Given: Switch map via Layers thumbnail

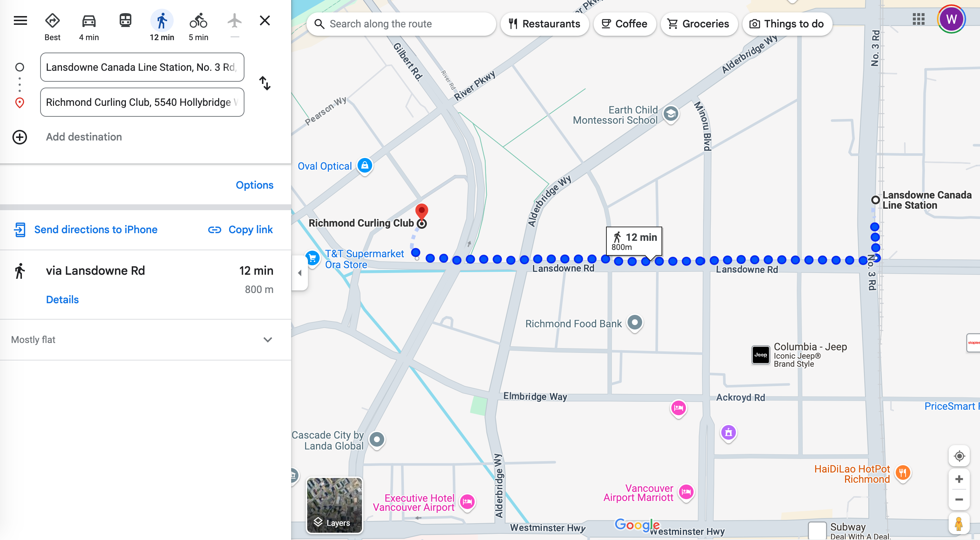Looking at the screenshot, I should tap(335, 505).
